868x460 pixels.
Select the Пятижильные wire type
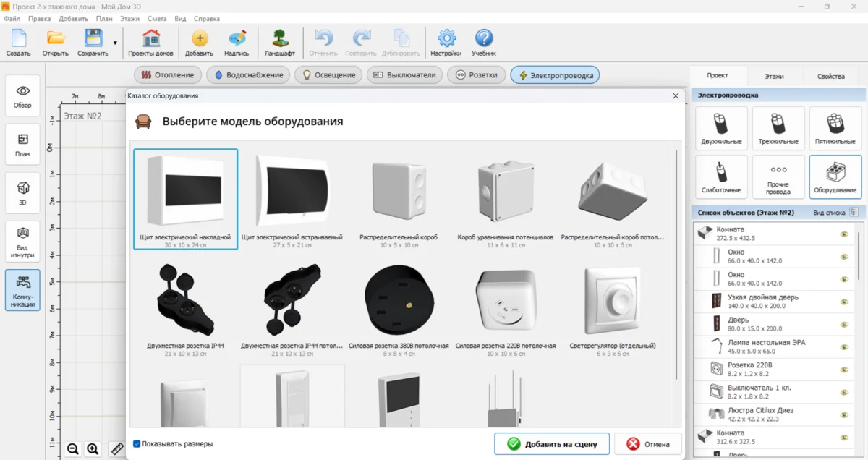tap(835, 128)
